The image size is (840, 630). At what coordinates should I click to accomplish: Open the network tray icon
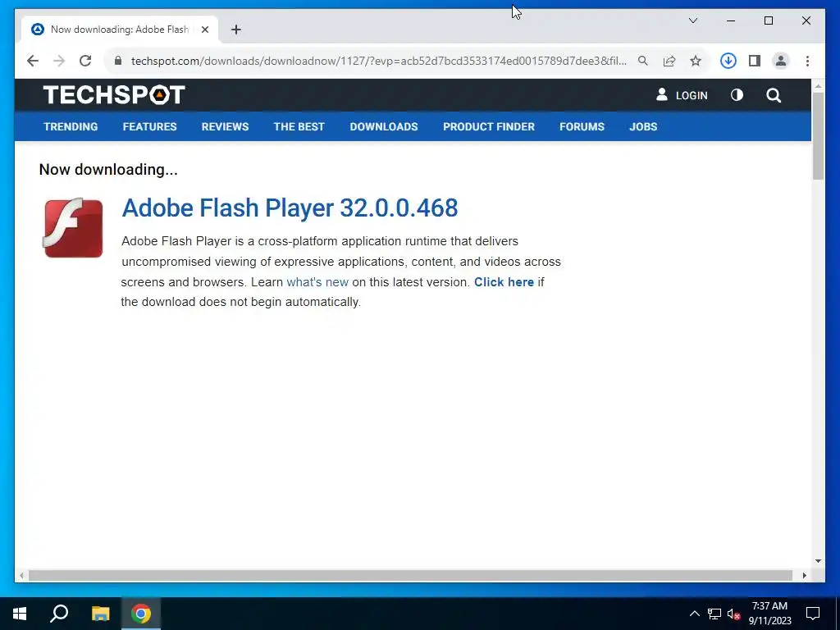tap(714, 614)
